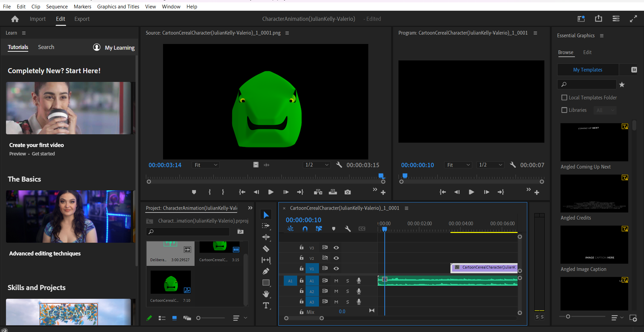Toggle V2 track output eye

point(336,258)
